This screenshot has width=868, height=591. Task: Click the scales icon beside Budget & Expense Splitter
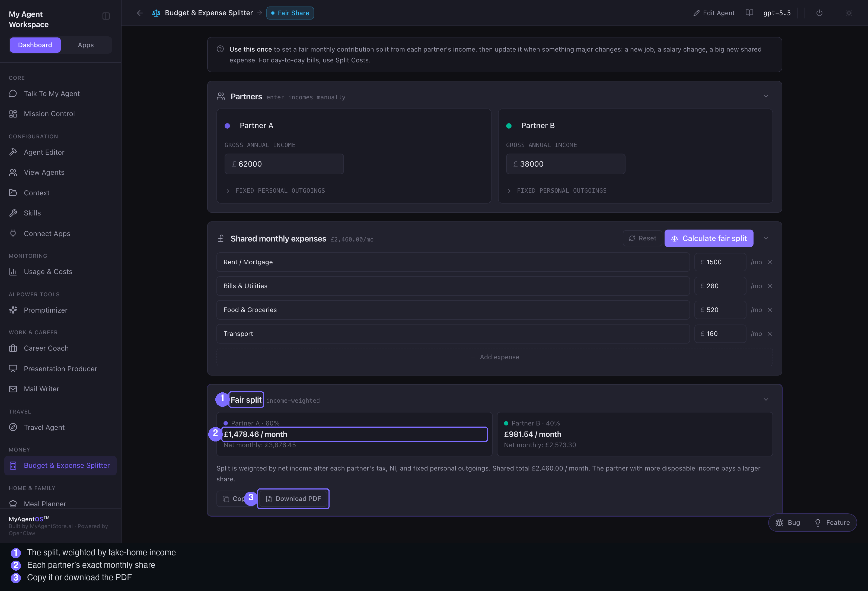(x=156, y=13)
